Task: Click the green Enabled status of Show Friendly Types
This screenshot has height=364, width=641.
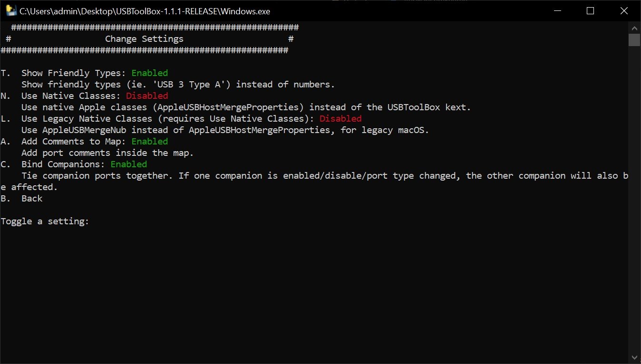Action: coord(149,73)
